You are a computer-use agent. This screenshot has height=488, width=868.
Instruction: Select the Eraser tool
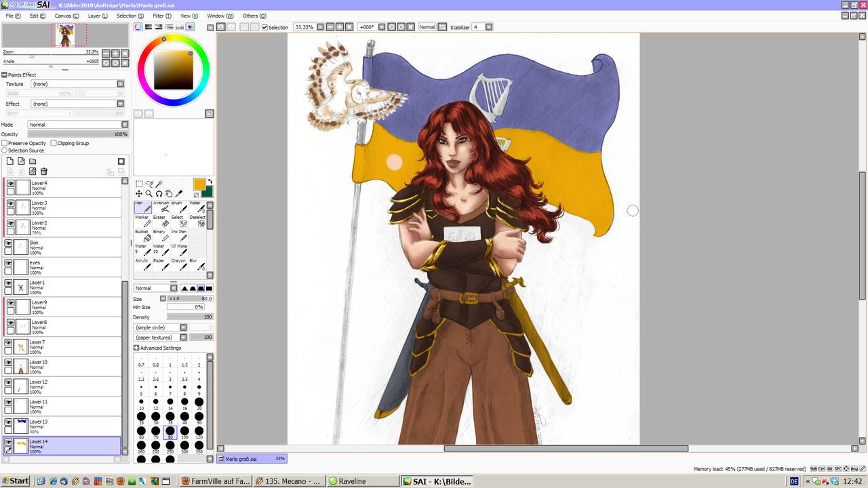161,222
